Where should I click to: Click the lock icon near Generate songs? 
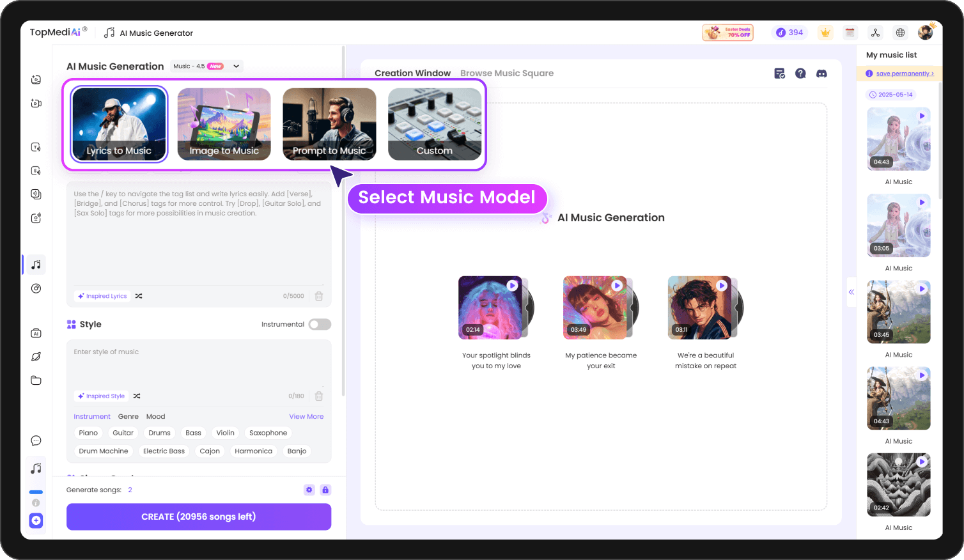click(x=325, y=490)
